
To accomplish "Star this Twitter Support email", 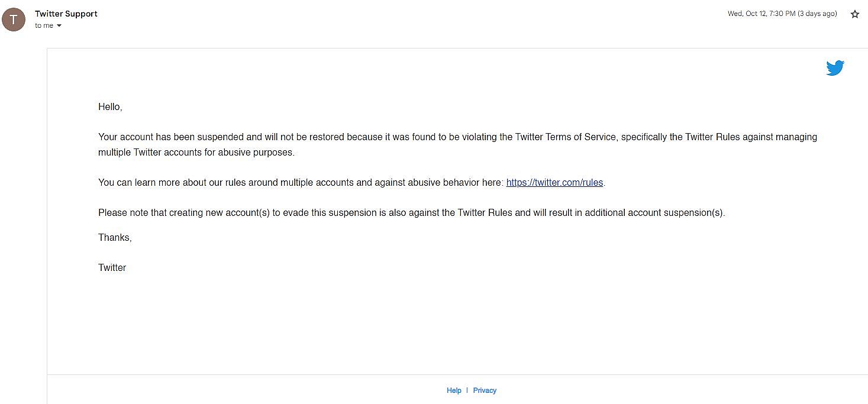I will tap(854, 14).
